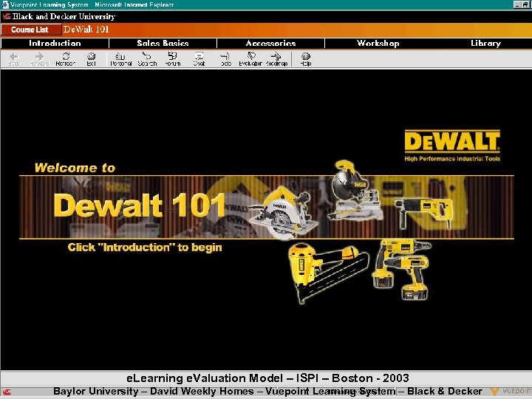Open the Forum toolbar icon
This screenshot has width=532, height=399.
coord(173,58)
